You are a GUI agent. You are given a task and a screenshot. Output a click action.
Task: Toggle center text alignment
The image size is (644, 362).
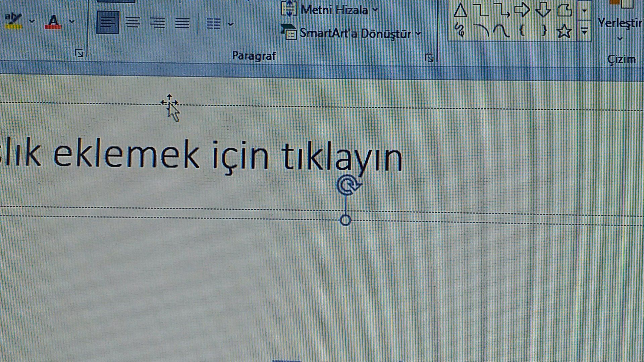[x=133, y=23]
